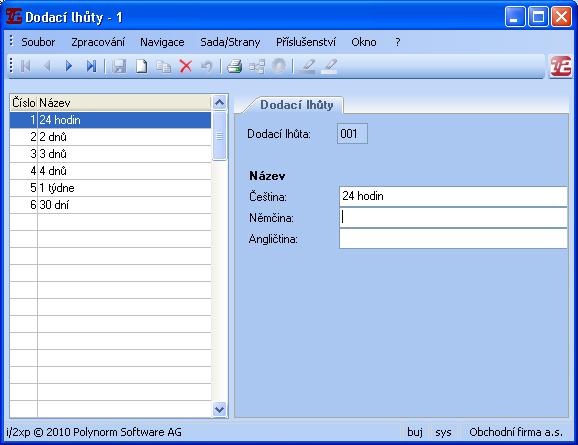
Task: Go to first record toolbar icon
Action: [25, 66]
